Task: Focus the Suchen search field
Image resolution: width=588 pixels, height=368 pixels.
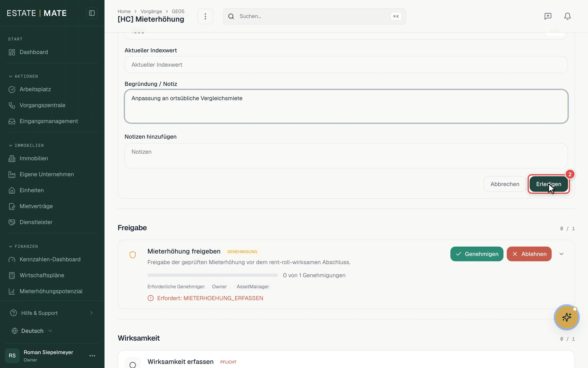Action: 314,16
